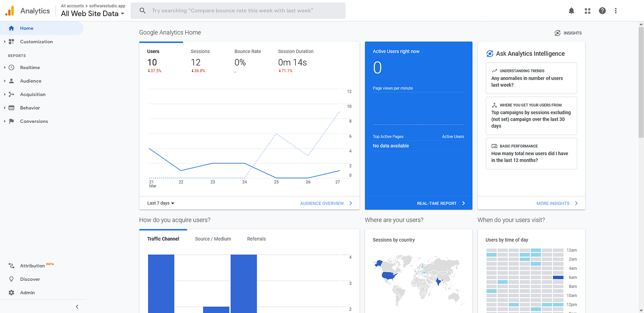Expand the Customization section arrow
The height and width of the screenshot is (313, 644).
tap(5, 41)
